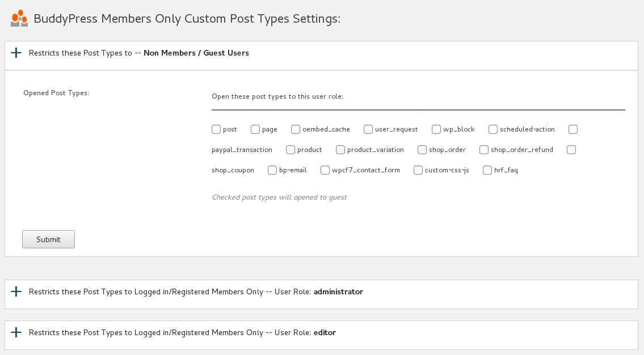Check the user_request post type
644x355 pixels.
coord(368,129)
